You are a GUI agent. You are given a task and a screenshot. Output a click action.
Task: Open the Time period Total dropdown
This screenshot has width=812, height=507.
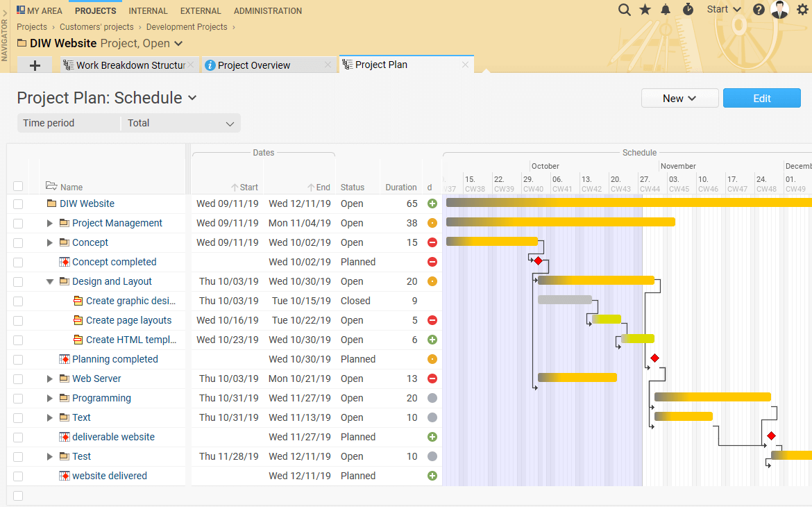pos(180,124)
